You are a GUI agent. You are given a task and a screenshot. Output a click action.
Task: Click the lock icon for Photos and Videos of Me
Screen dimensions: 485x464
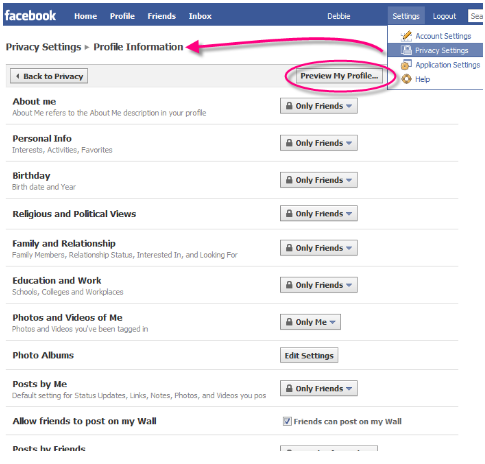(289, 322)
